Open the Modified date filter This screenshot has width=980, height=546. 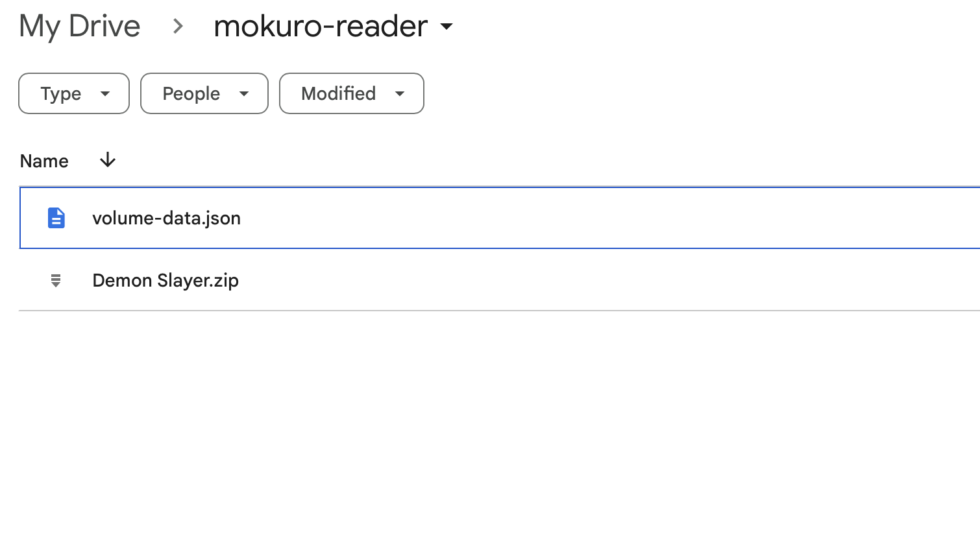352,93
